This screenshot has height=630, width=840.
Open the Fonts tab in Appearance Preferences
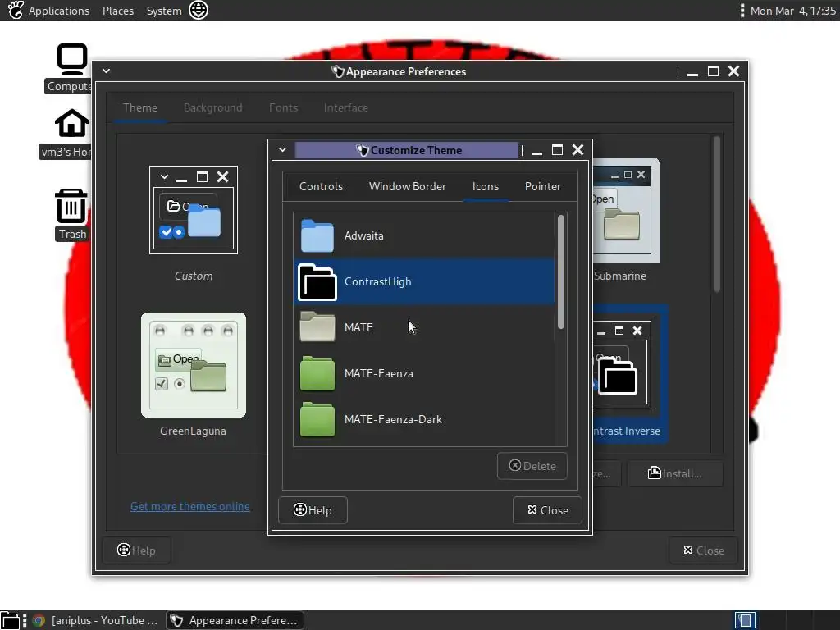click(283, 107)
